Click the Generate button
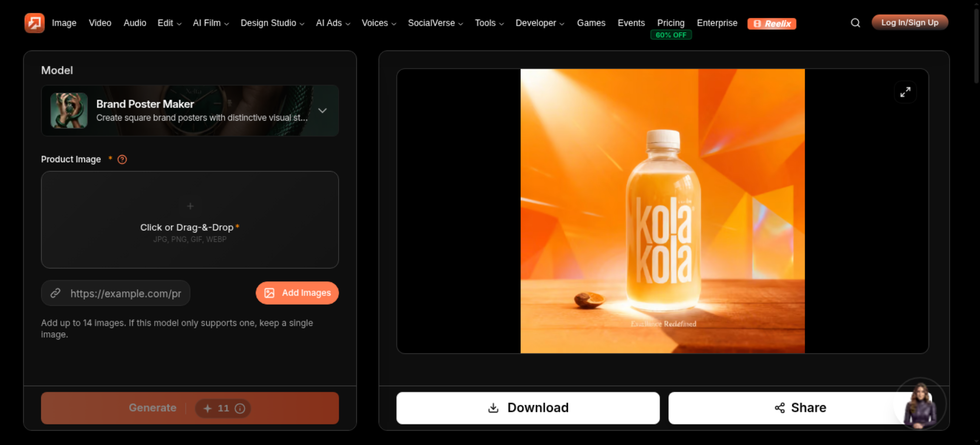 pyautogui.click(x=190, y=408)
